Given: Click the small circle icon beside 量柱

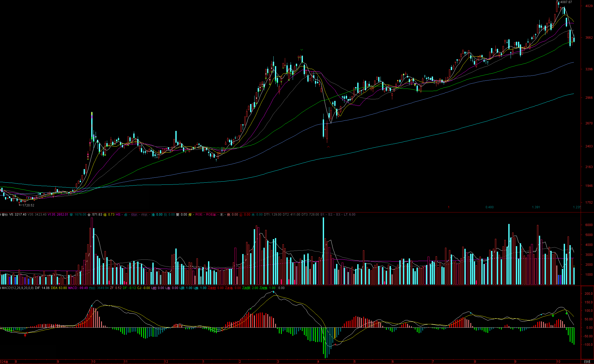Looking at the screenshot, I should tap(1, 215).
